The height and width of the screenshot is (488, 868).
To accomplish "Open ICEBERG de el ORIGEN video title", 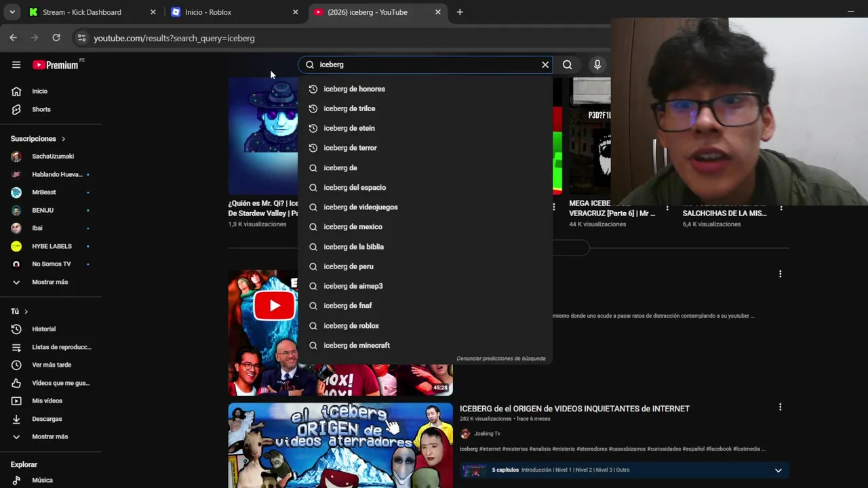I will tap(574, 409).
